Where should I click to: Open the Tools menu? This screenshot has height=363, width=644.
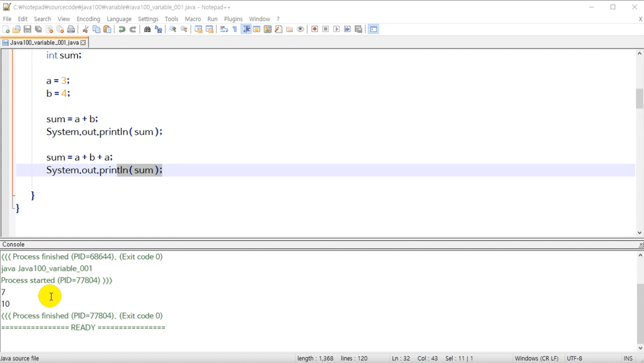[171, 19]
